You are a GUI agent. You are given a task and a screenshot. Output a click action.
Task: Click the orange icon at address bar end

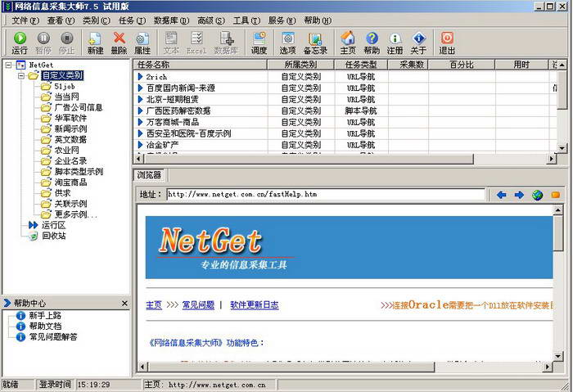556,195
